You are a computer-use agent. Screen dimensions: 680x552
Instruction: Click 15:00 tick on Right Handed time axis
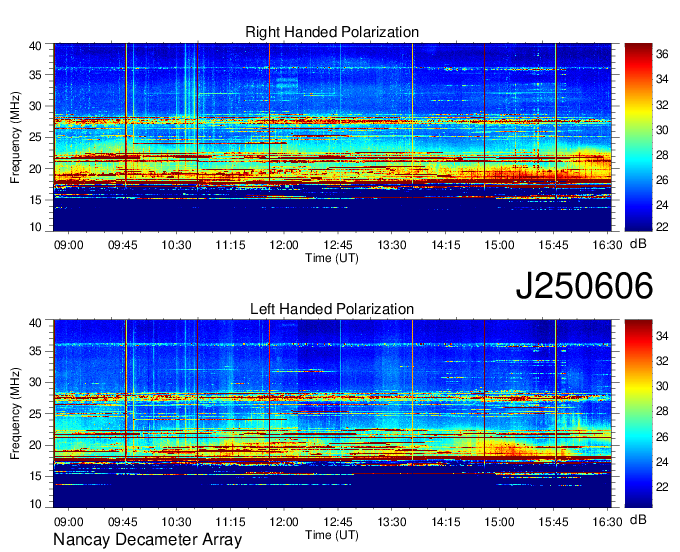tap(499, 245)
